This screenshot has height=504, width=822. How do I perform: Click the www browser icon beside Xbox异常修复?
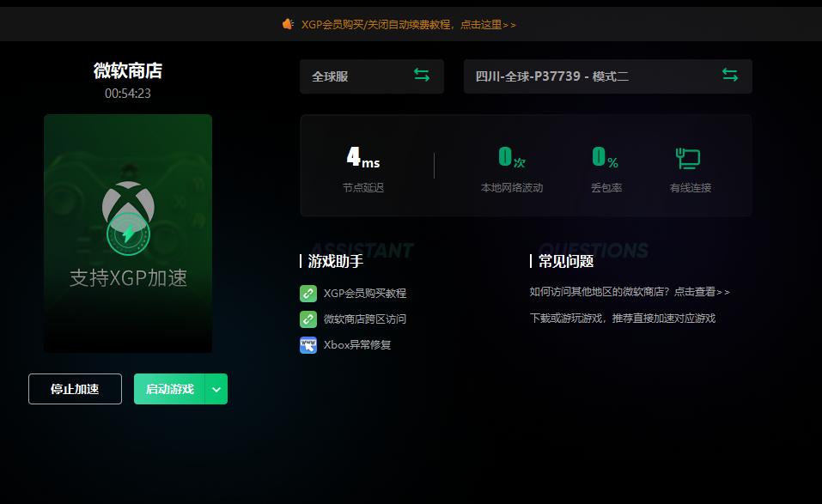(308, 345)
